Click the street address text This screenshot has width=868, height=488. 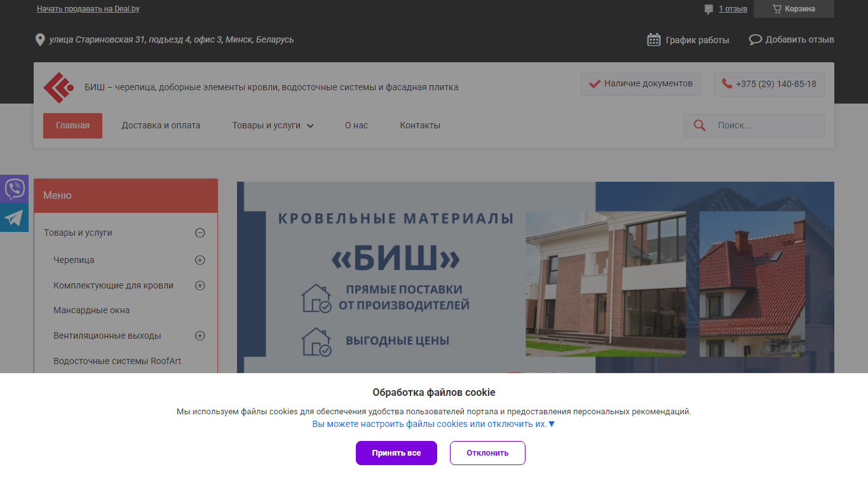[x=172, y=39]
